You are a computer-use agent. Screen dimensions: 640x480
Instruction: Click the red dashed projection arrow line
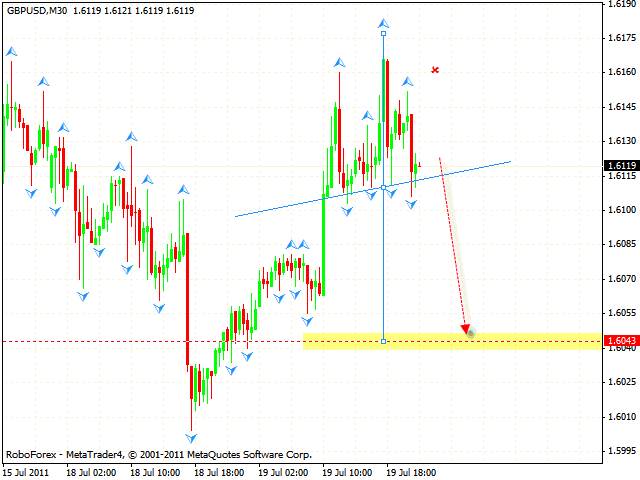click(452, 243)
